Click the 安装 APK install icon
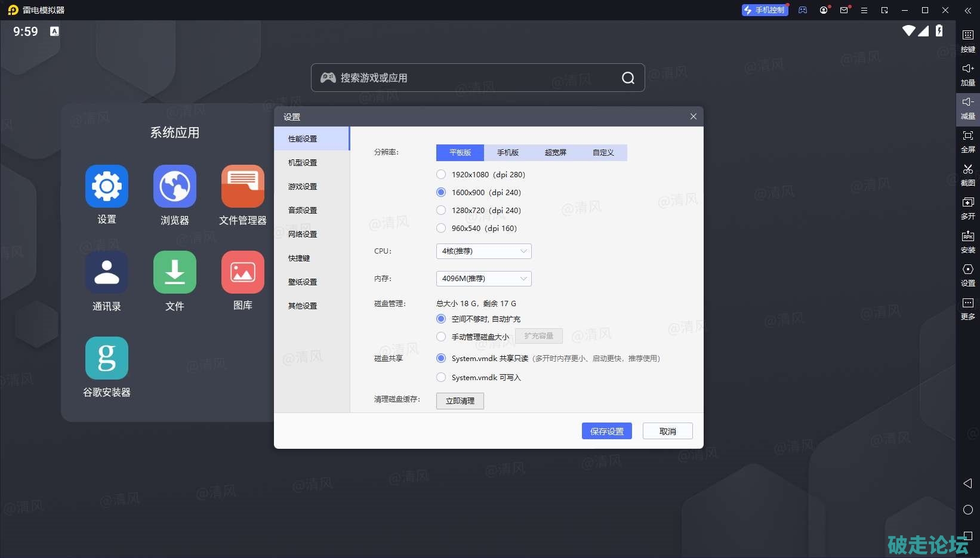This screenshot has height=558, width=980. 967,237
